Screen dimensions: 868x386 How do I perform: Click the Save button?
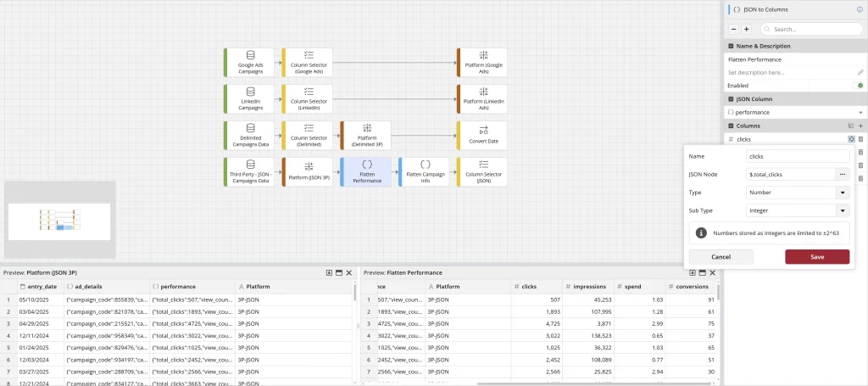pos(817,256)
